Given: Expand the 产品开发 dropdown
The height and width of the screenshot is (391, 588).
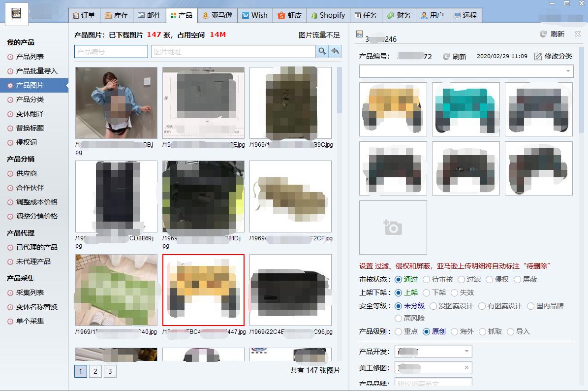Looking at the screenshot, I should pos(466,352).
